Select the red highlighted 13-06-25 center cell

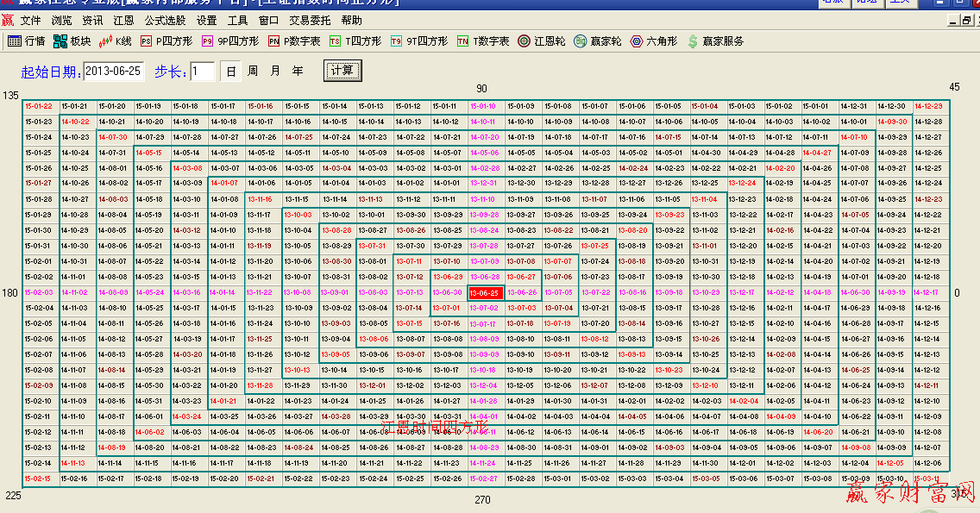[x=485, y=293]
